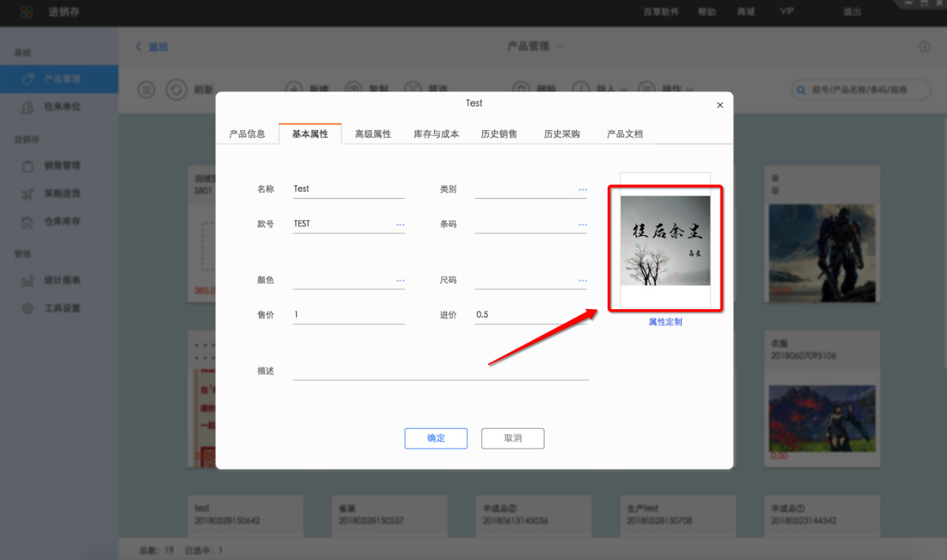Viewport: 947px width, 560px height.
Task: Click the search magnifier icon
Action: pos(803,90)
